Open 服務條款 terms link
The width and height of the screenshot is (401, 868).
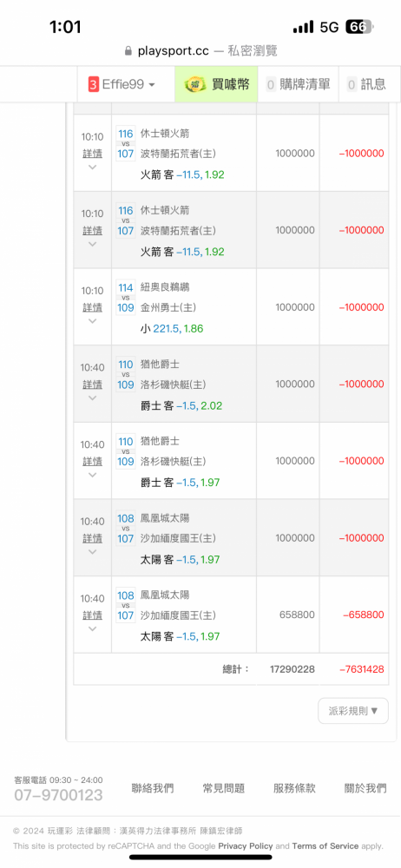tap(294, 788)
